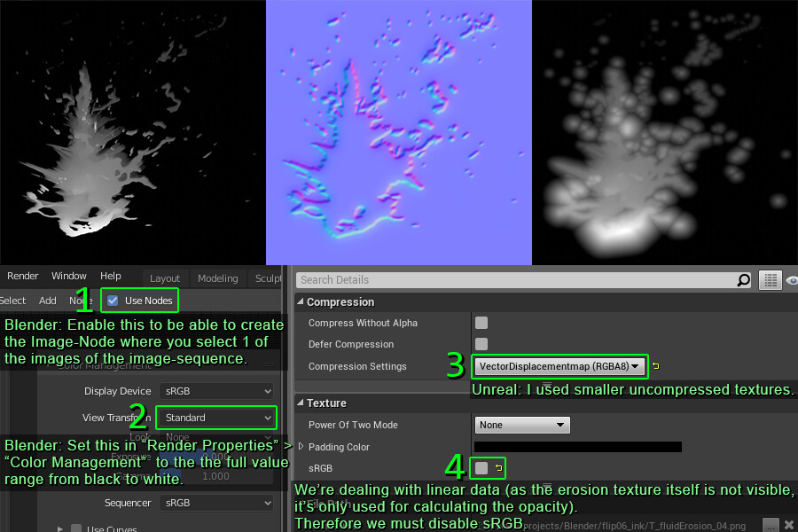Switch to the Sculpt workspace tab
The width and height of the screenshot is (798, 532).
tap(266, 278)
